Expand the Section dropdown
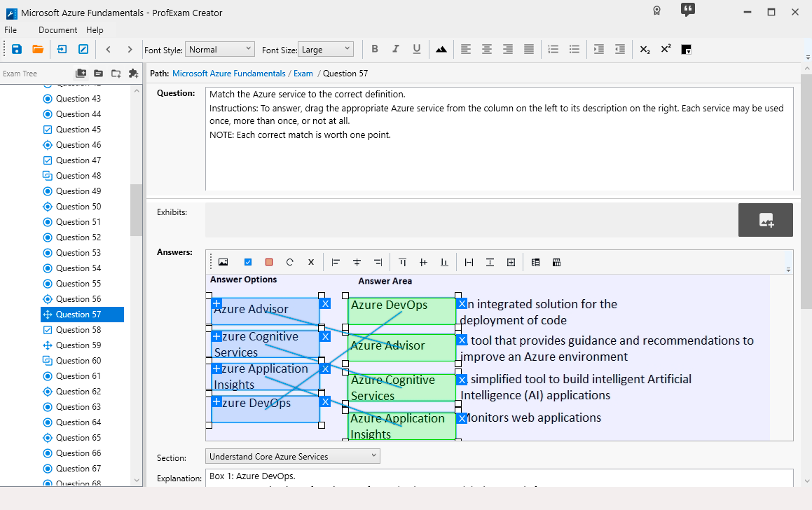The image size is (812, 510). [x=293, y=456]
